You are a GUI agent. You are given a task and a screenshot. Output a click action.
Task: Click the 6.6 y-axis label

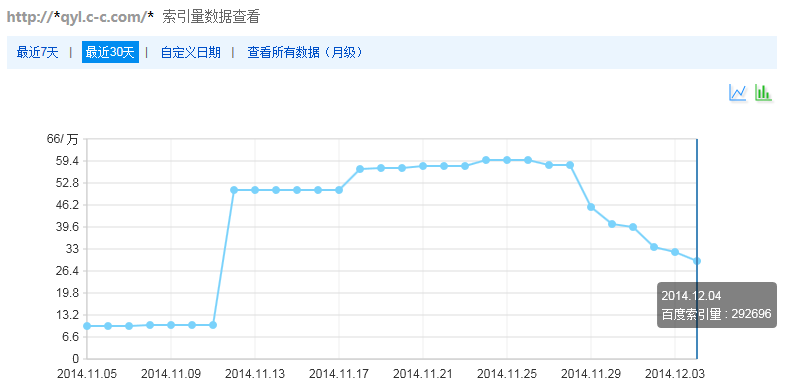pyautogui.click(x=71, y=337)
